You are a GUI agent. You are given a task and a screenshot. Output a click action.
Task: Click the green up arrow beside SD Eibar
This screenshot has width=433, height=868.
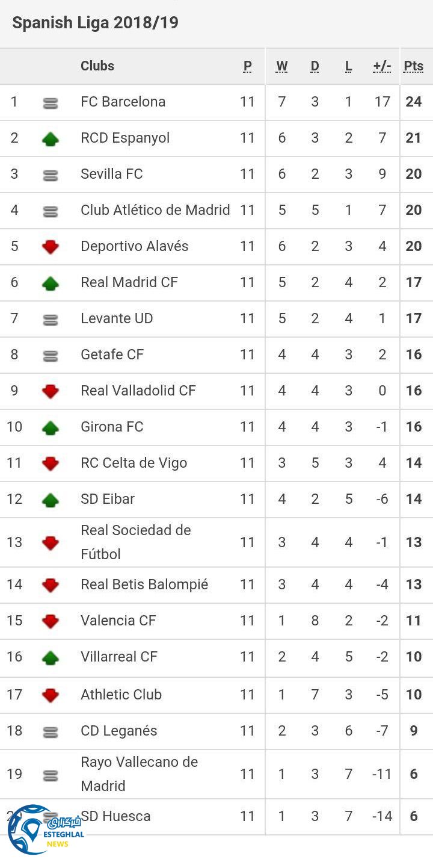51,500
